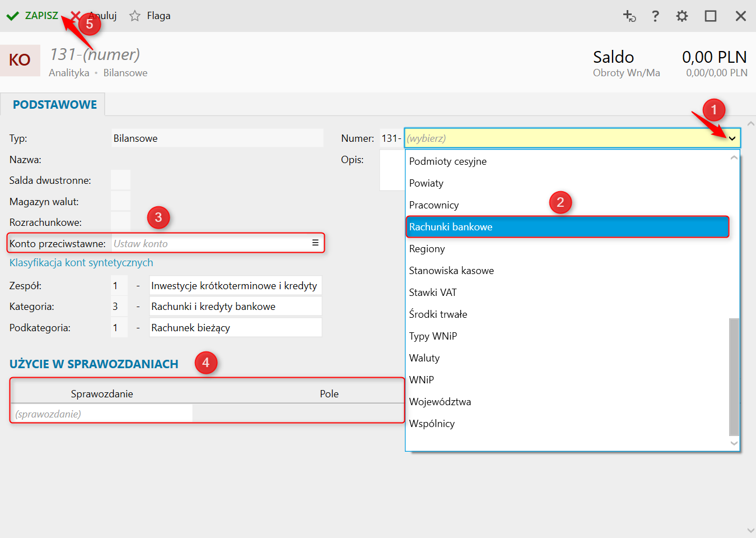Choose Stanowiska kasowe in dropdown list
This screenshot has height=538, width=756.
coord(451,271)
